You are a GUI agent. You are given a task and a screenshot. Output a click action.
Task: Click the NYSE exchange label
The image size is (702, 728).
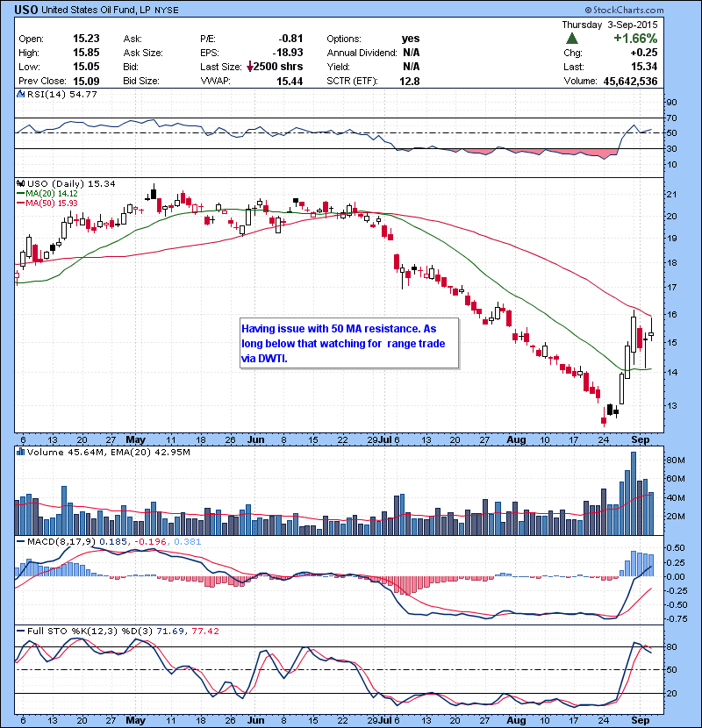click(x=167, y=11)
